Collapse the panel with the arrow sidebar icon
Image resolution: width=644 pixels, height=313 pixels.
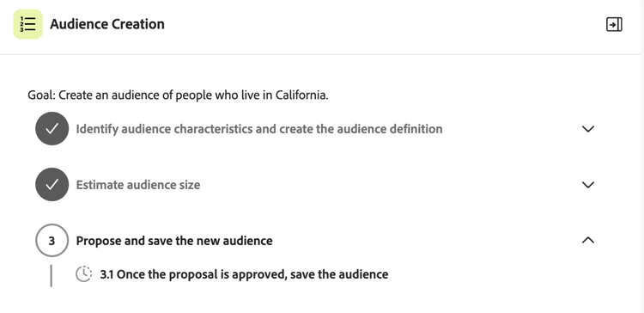click(614, 24)
